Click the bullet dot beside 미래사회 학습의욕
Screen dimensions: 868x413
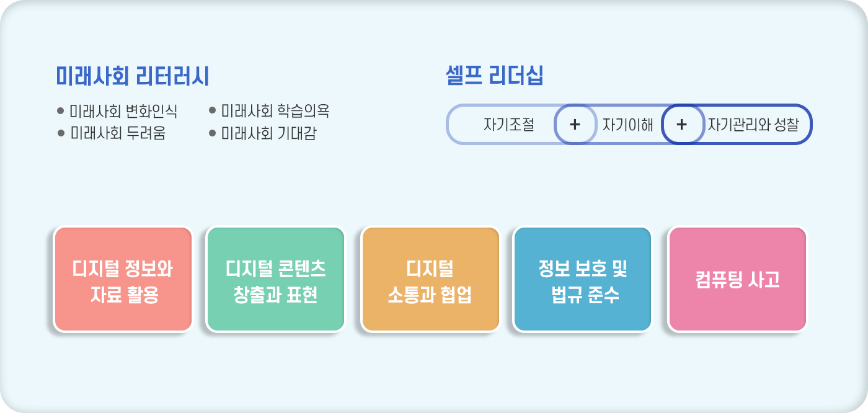point(212,111)
